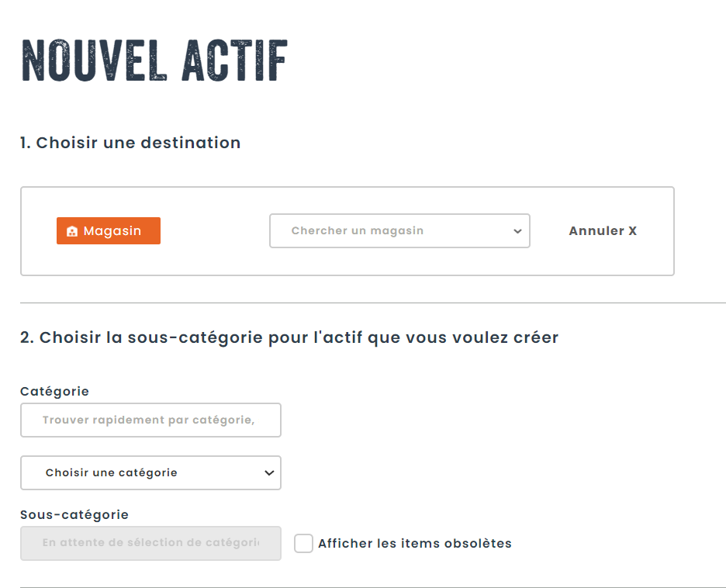Click Annuler to cancel destination
This screenshot has height=588, width=726.
(596, 231)
